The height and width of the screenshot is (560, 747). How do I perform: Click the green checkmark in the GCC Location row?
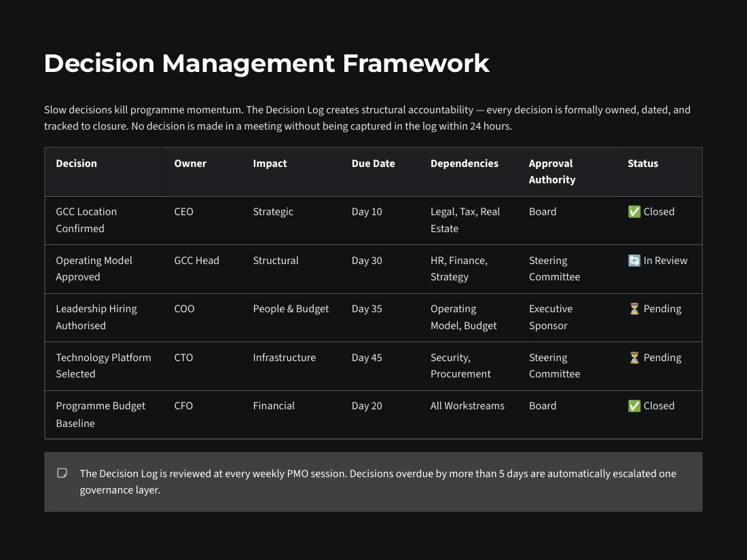(634, 212)
